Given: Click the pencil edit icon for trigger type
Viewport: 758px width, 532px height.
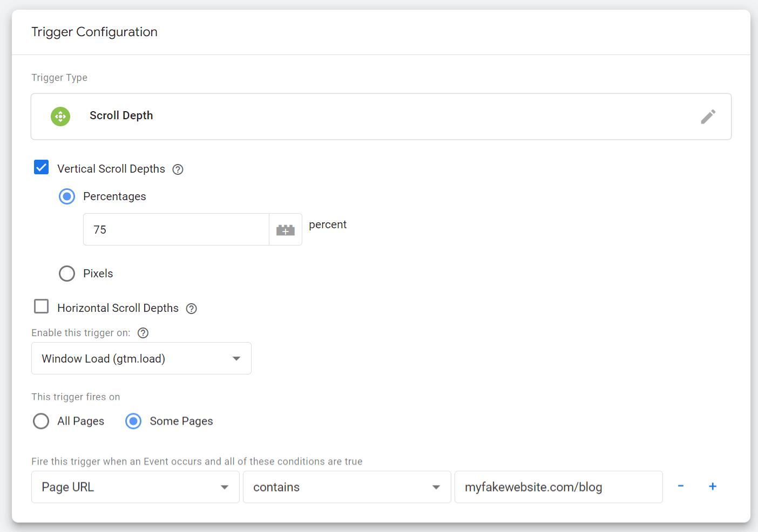Looking at the screenshot, I should (x=708, y=117).
